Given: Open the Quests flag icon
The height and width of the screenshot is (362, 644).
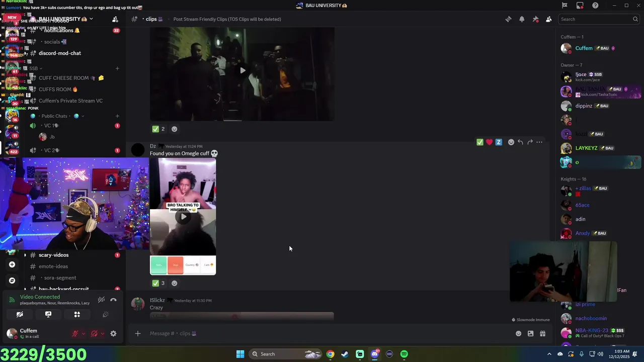Looking at the screenshot, I should tap(565, 6).
